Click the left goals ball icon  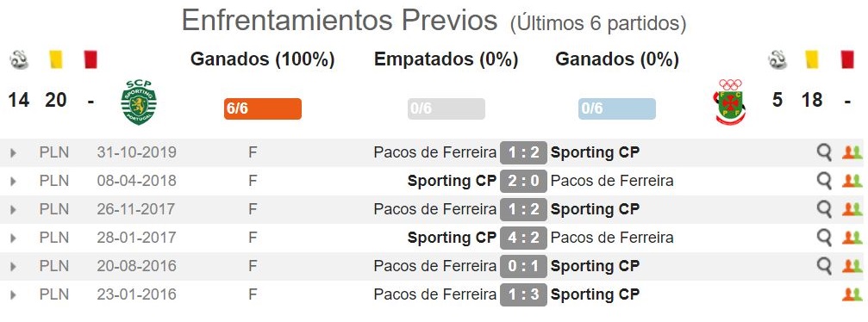coord(19,59)
